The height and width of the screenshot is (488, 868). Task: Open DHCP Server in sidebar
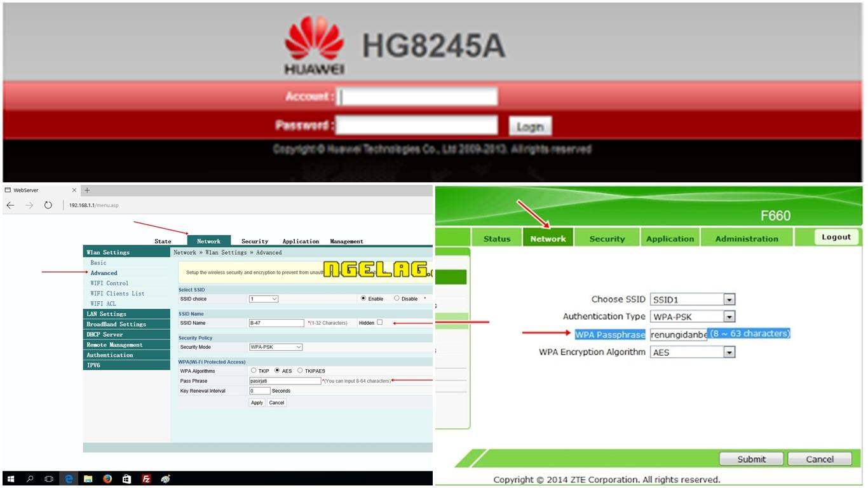[x=126, y=334]
